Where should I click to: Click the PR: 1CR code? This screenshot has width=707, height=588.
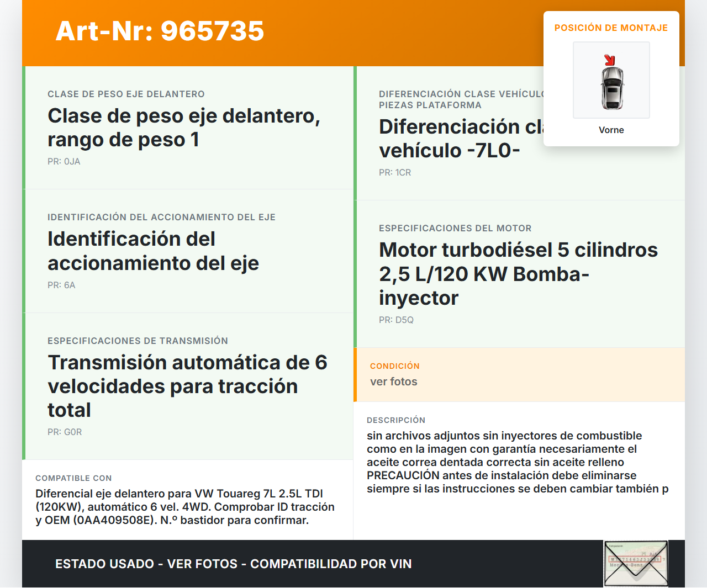(x=395, y=172)
